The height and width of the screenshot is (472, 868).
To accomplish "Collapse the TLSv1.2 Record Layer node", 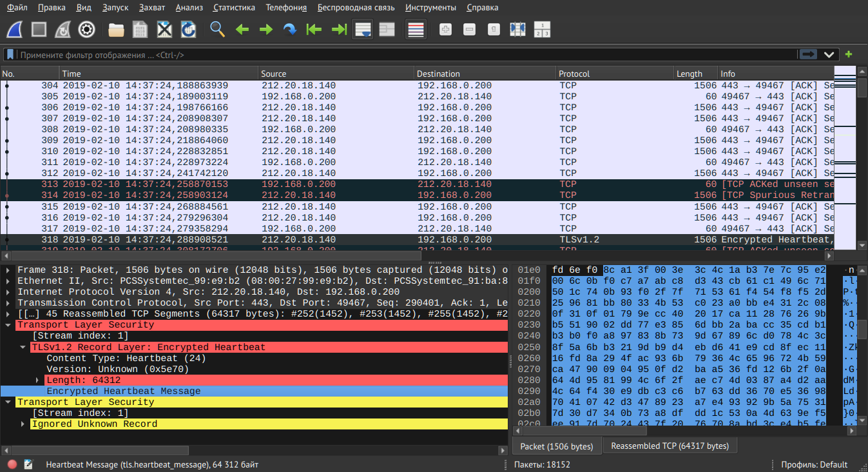I will click(23, 347).
